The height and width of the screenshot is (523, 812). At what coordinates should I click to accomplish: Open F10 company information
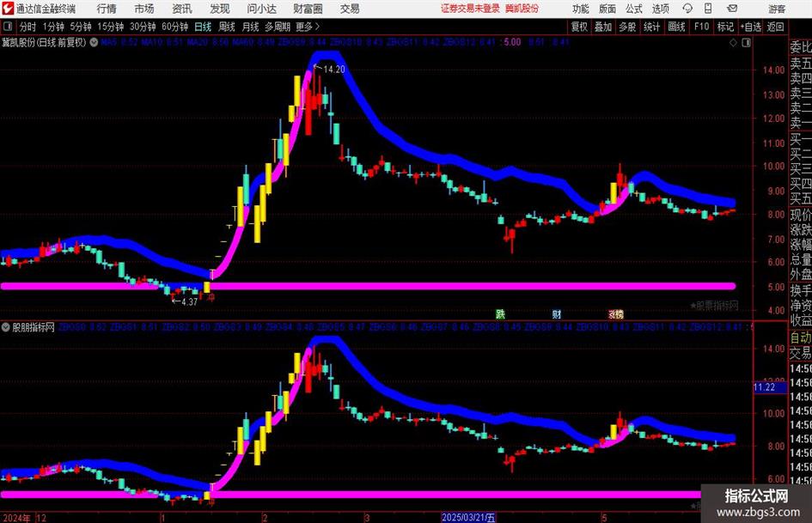point(701,27)
